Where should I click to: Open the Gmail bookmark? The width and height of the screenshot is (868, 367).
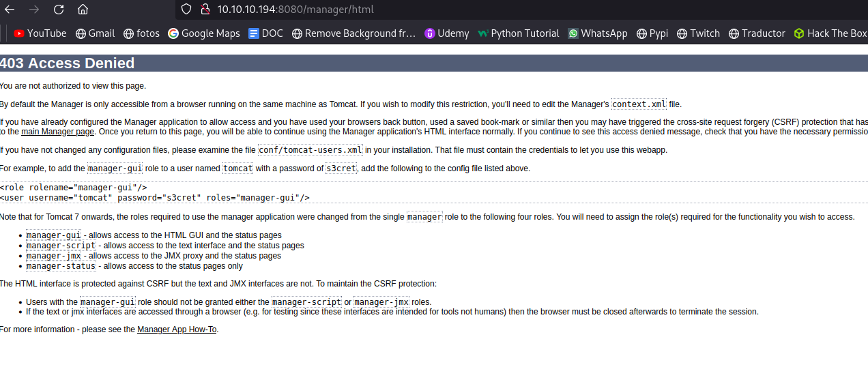pyautogui.click(x=95, y=33)
